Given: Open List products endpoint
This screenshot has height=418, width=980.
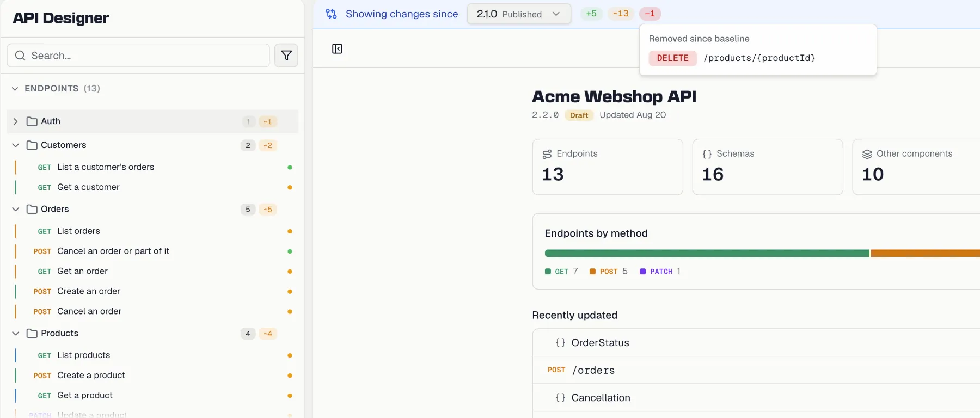Looking at the screenshot, I should coord(154,355).
